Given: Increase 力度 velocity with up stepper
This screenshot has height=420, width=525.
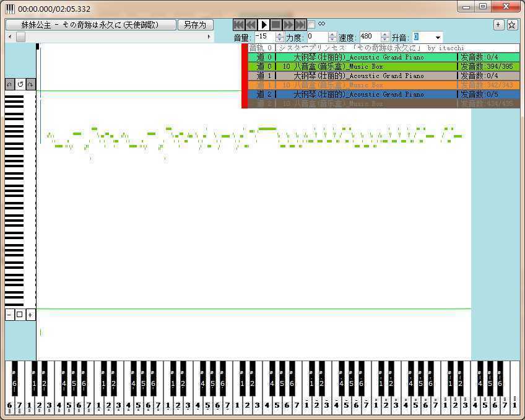Looking at the screenshot, I should click(x=332, y=35).
